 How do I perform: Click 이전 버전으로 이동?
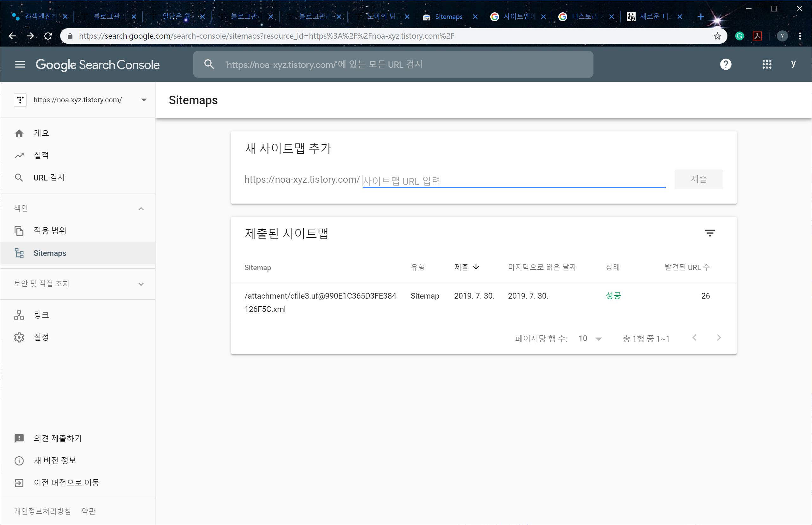[78, 483]
